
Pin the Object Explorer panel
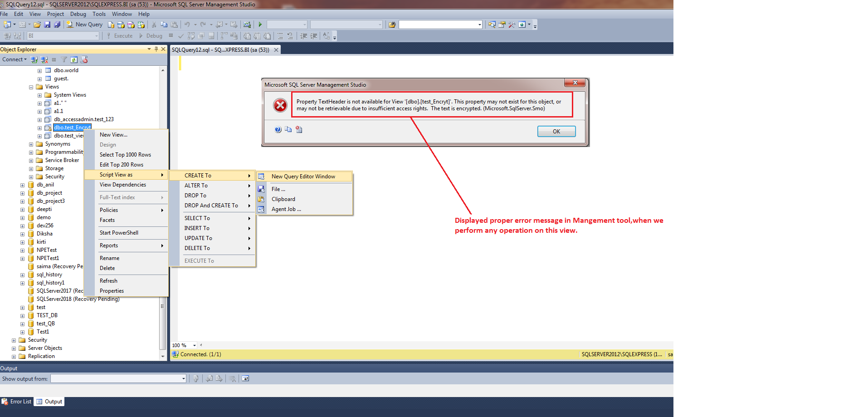(156, 49)
